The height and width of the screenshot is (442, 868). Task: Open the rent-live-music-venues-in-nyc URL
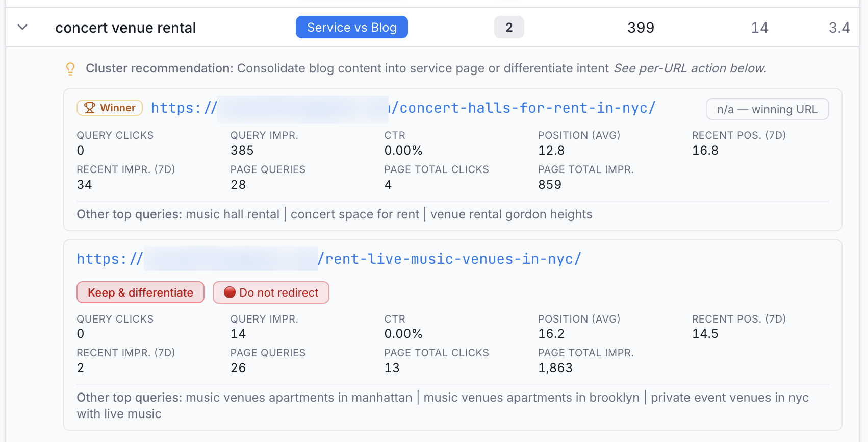click(x=329, y=259)
